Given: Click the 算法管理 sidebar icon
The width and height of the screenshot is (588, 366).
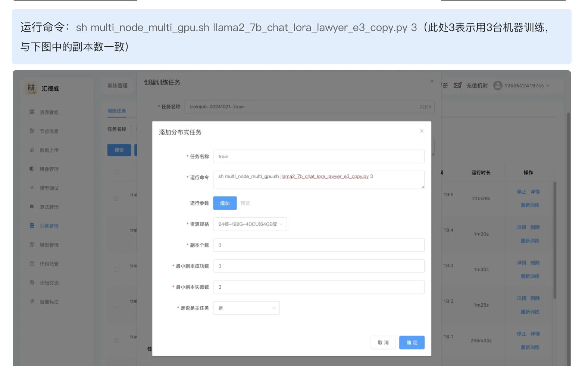Looking at the screenshot, I should [x=32, y=207].
